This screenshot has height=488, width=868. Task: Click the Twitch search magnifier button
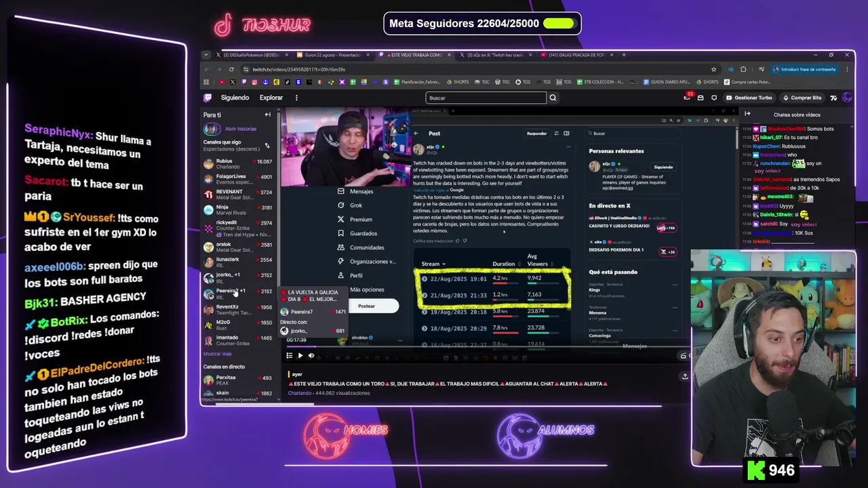[x=553, y=98]
